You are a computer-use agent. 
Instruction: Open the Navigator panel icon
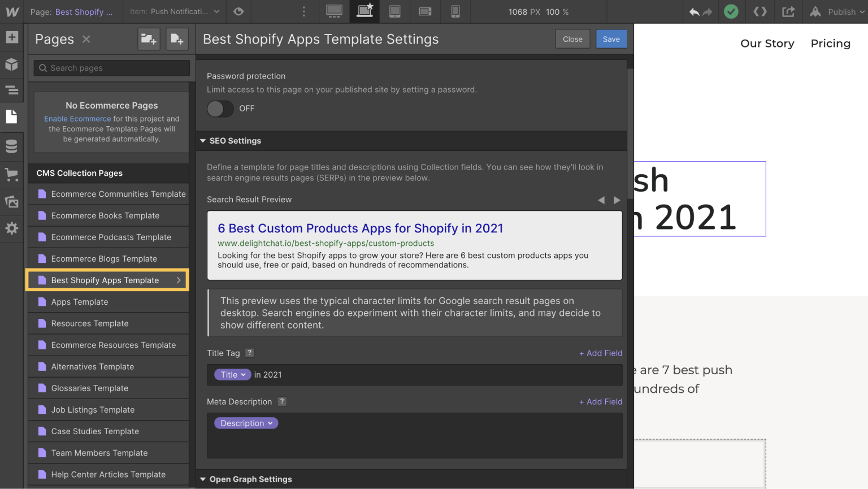point(12,90)
